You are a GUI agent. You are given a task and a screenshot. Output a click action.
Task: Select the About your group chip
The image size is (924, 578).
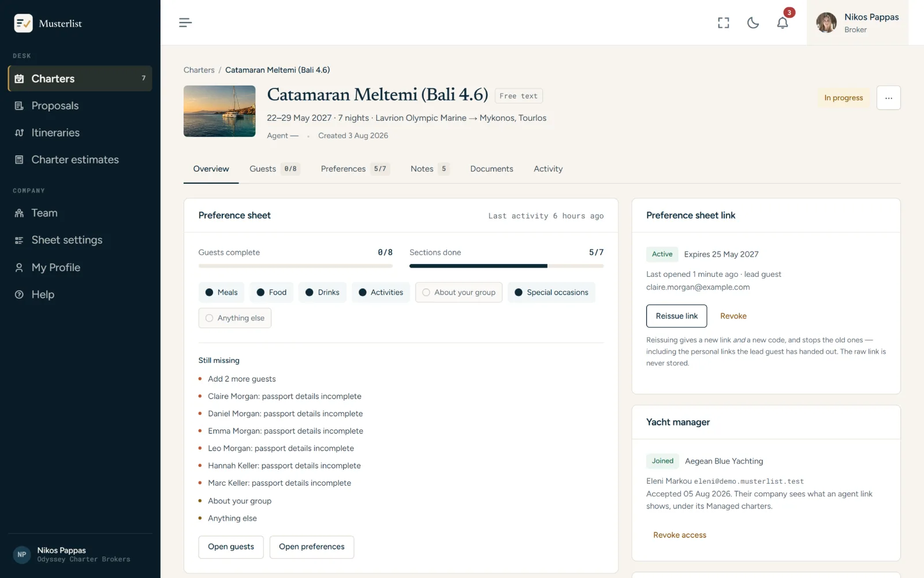(459, 292)
